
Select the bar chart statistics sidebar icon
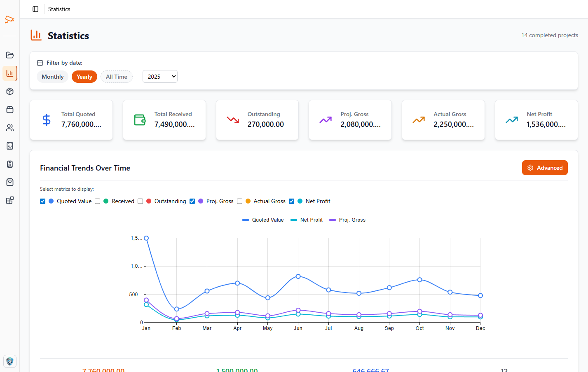(x=10, y=73)
